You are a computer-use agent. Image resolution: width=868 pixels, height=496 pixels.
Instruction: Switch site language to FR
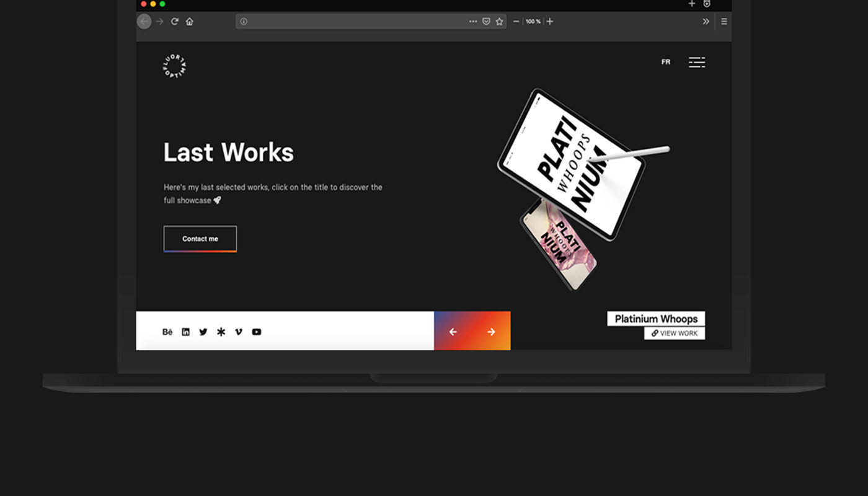[x=666, y=62]
